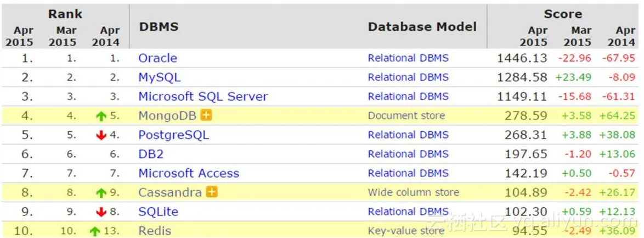
Task: Click Key-value store in Redis row
Action: click(406, 231)
